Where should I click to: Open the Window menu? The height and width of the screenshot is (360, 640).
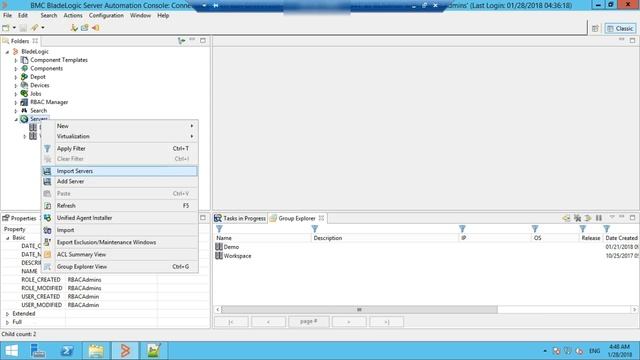coord(140,16)
